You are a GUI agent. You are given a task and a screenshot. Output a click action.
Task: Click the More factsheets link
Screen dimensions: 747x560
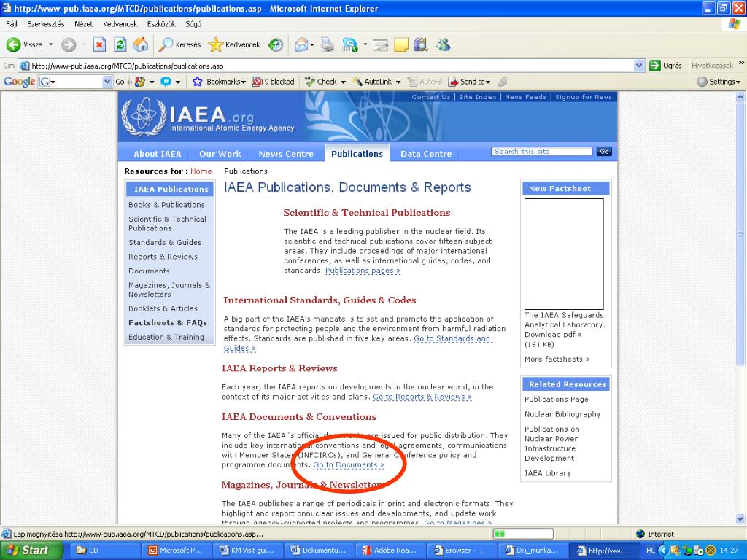tap(557, 359)
